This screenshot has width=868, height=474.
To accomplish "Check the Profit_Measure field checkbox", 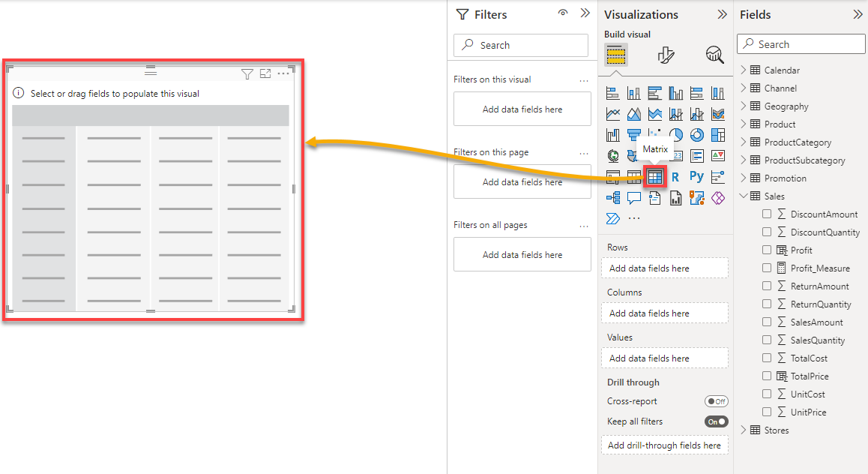I will pos(767,268).
